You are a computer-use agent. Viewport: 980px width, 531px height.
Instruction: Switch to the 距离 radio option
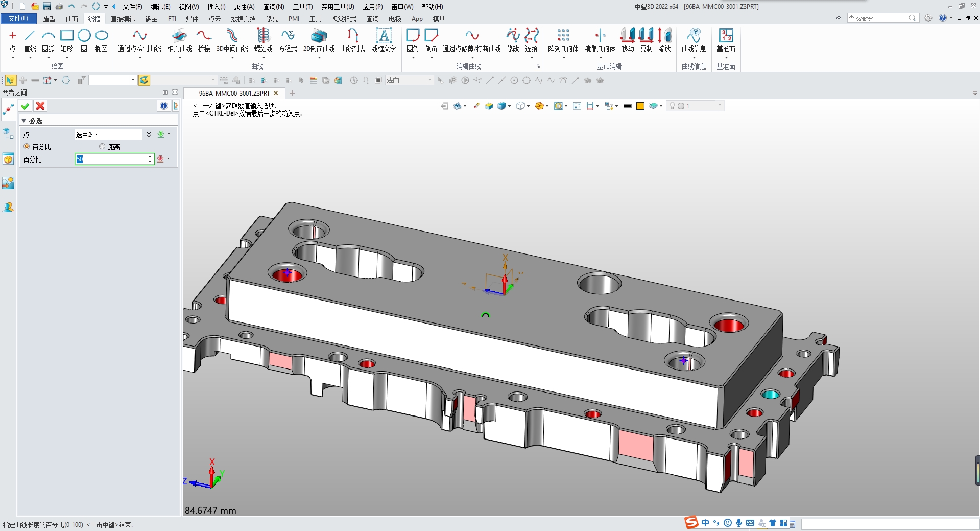(102, 147)
